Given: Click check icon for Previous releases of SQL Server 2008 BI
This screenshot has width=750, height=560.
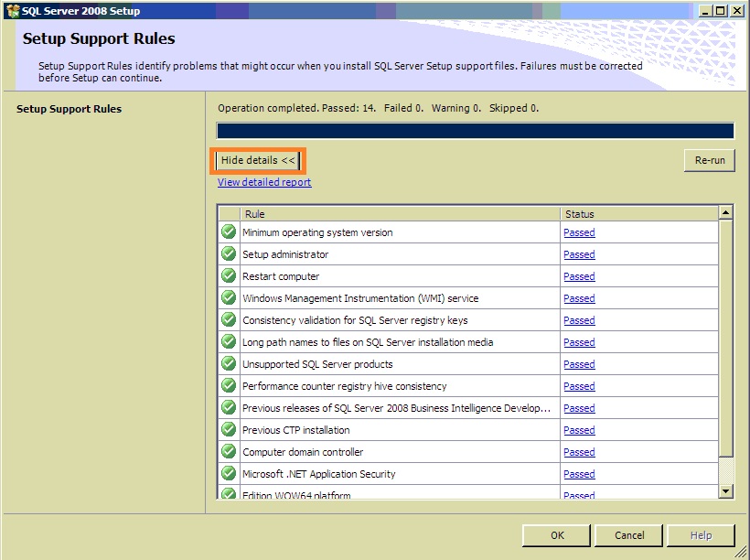Looking at the screenshot, I should point(229,408).
